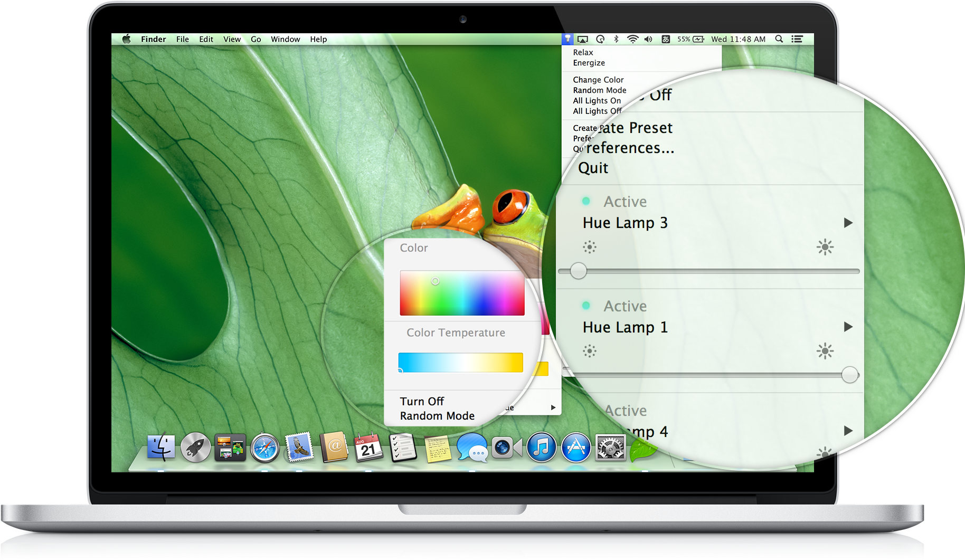
Task: Click the Japanese input source icon
Action: point(666,39)
